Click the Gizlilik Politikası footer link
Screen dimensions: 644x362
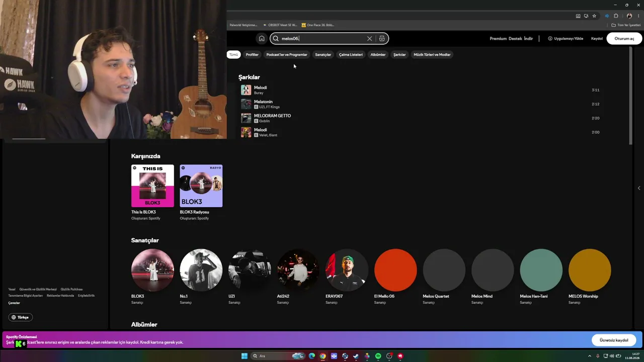point(71,289)
